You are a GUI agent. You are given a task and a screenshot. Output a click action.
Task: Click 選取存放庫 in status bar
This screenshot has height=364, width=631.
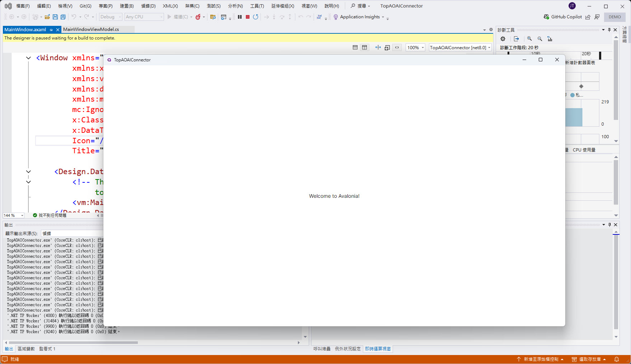click(589, 359)
